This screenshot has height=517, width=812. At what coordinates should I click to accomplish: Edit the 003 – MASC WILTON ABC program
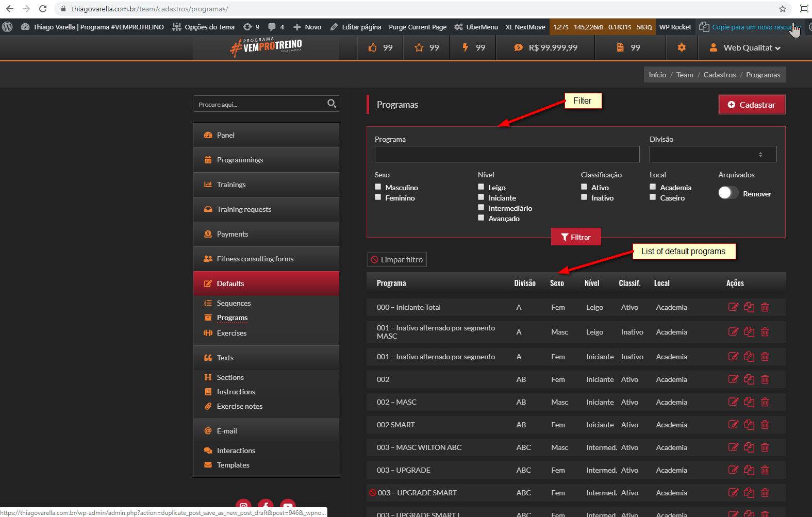click(x=733, y=447)
